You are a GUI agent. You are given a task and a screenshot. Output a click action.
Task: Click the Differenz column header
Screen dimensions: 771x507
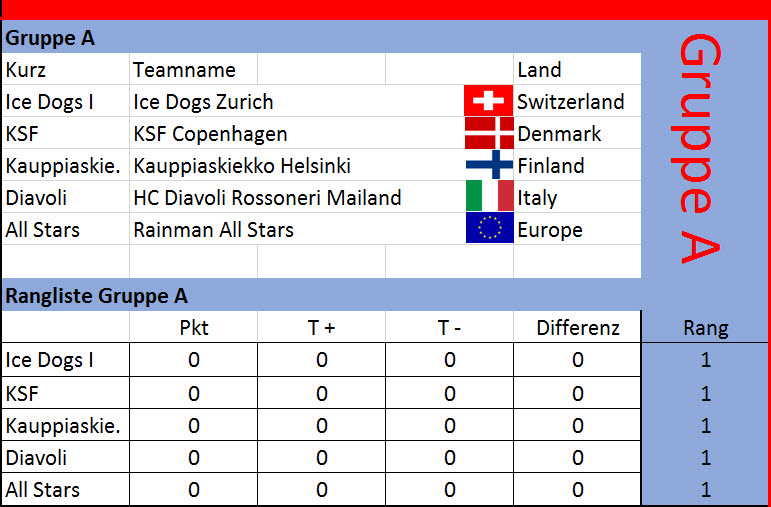pyautogui.click(x=577, y=328)
